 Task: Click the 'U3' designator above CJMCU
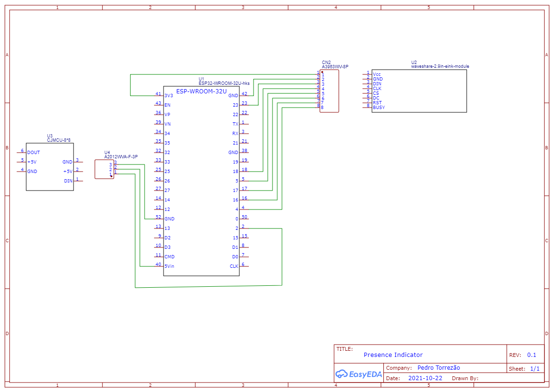point(50,136)
